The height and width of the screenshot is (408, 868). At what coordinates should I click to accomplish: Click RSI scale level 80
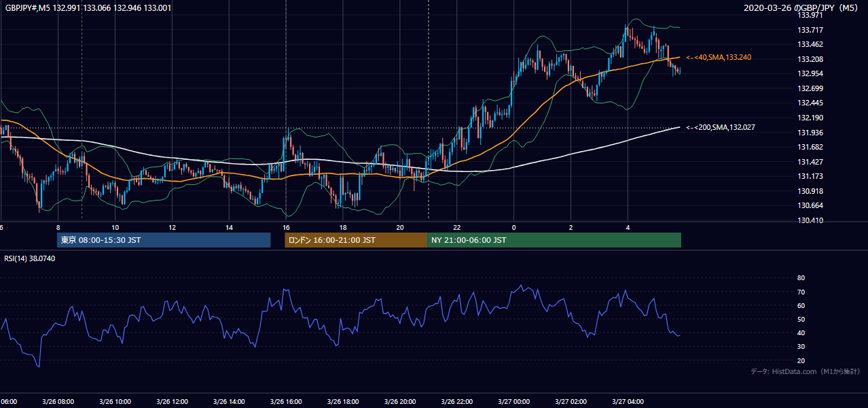(801, 278)
